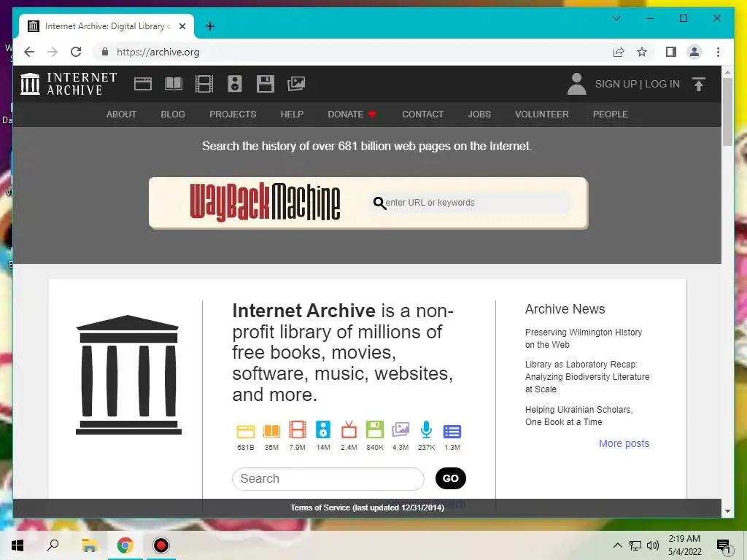Image resolution: width=747 pixels, height=560 pixels.
Task: Click the screen recorder taskbar icon
Action: [x=161, y=545]
